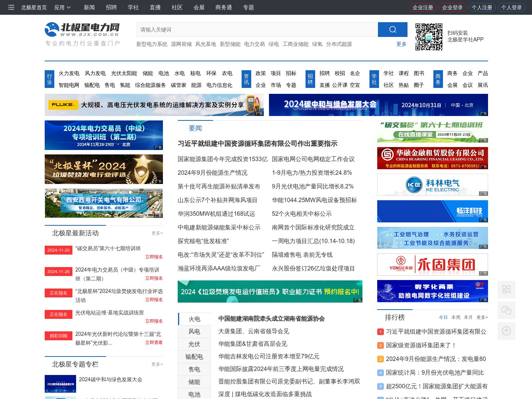532x399 pixels.
Task: Click the QR code floating sidebar icon
Action: [506, 289]
